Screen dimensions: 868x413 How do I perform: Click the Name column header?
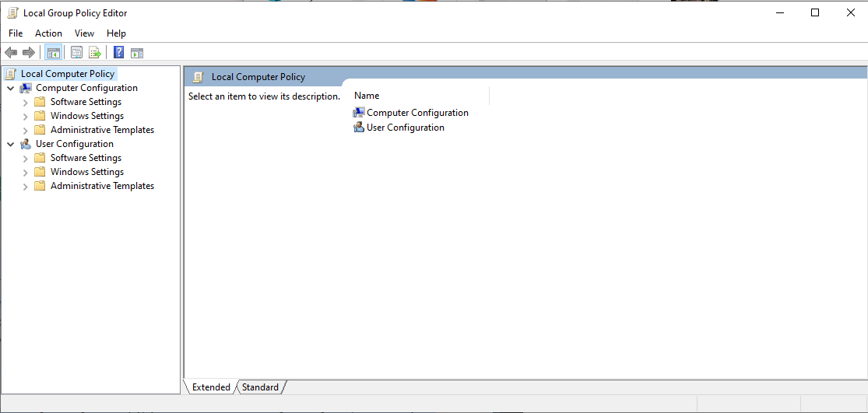(420, 96)
